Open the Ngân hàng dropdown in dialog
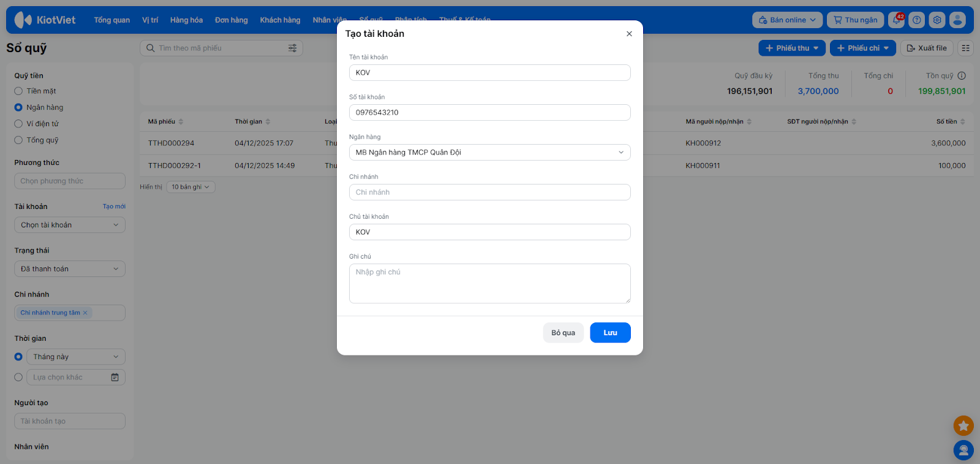Screen dimensions: 980x464 (490, 153)
